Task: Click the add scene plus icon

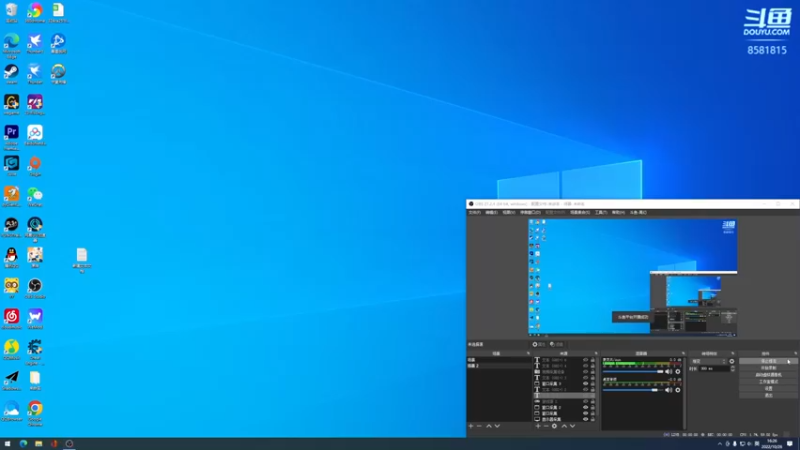Action: tap(471, 426)
